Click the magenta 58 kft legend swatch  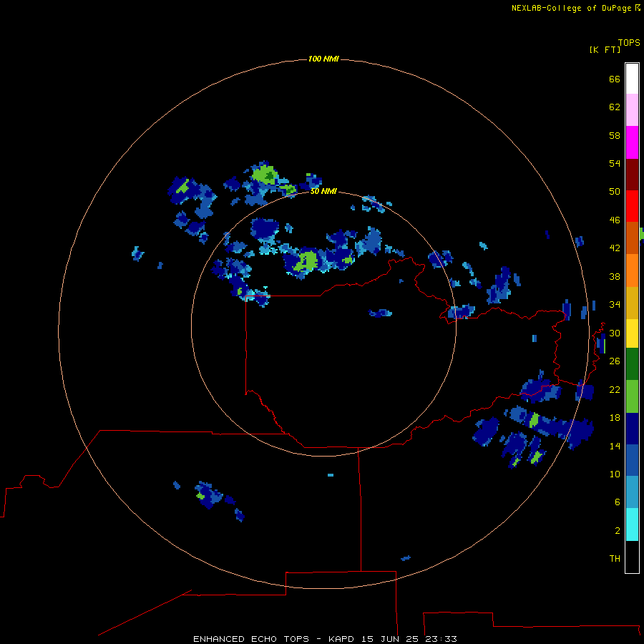pos(632,142)
